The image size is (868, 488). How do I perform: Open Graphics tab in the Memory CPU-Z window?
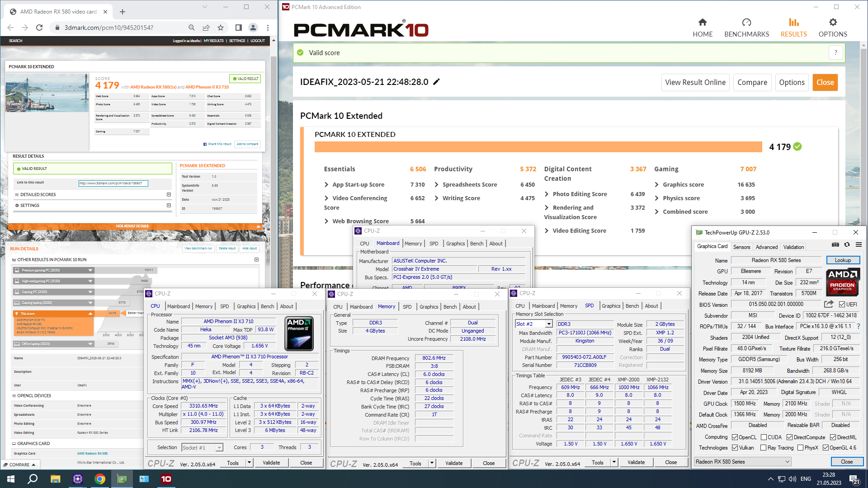pos(429,306)
